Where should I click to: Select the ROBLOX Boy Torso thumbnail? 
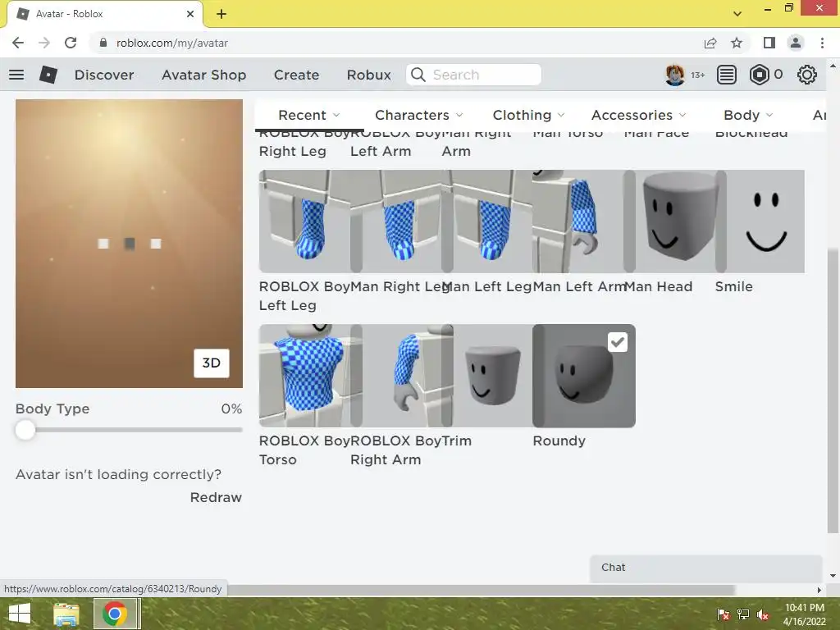click(304, 376)
